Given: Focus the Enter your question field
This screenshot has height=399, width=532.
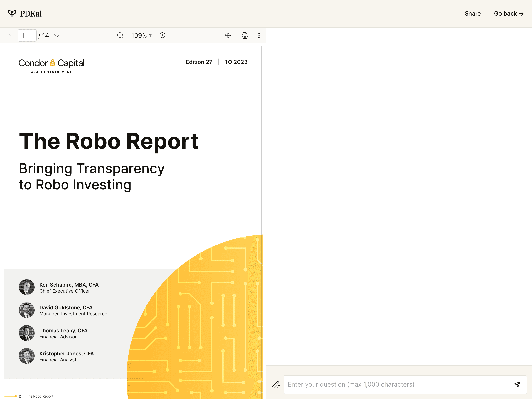Looking at the screenshot, I should (x=397, y=384).
